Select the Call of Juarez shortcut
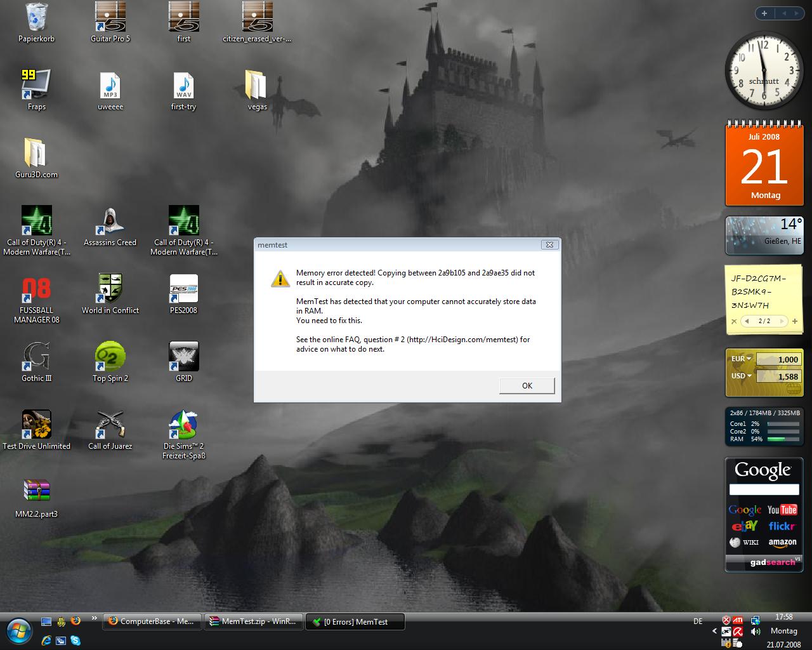This screenshot has width=812, height=650. 110,430
